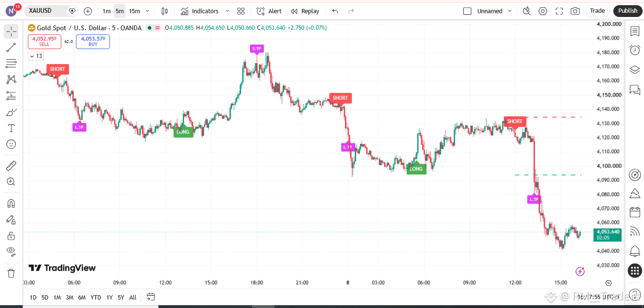644x308 pixels.
Task: Toggle the Unnamed layout checkbox square
Action: point(468,11)
